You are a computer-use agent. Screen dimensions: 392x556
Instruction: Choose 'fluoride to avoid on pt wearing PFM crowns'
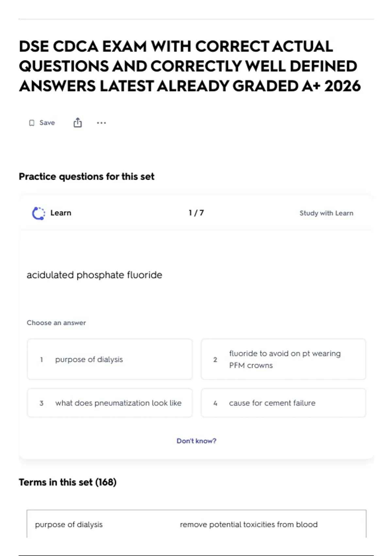[284, 359]
